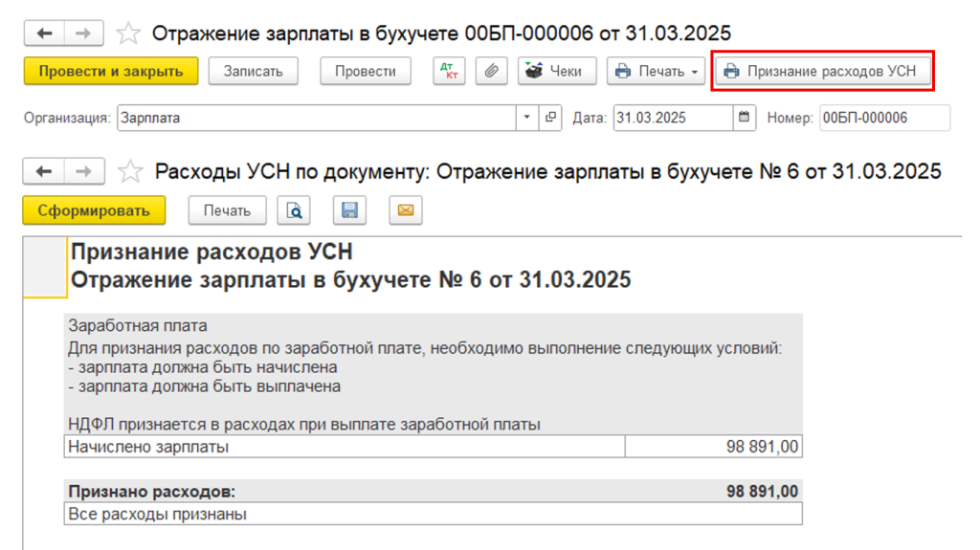Screen dimensions: 980x550
Task: Open the calendar picker for the Дата field
Action: 744,118
